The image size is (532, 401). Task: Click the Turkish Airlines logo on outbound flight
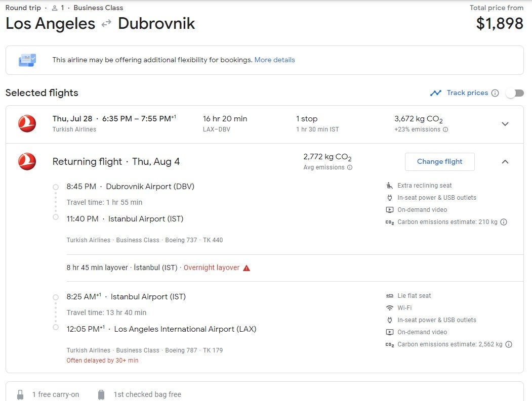pyautogui.click(x=27, y=124)
